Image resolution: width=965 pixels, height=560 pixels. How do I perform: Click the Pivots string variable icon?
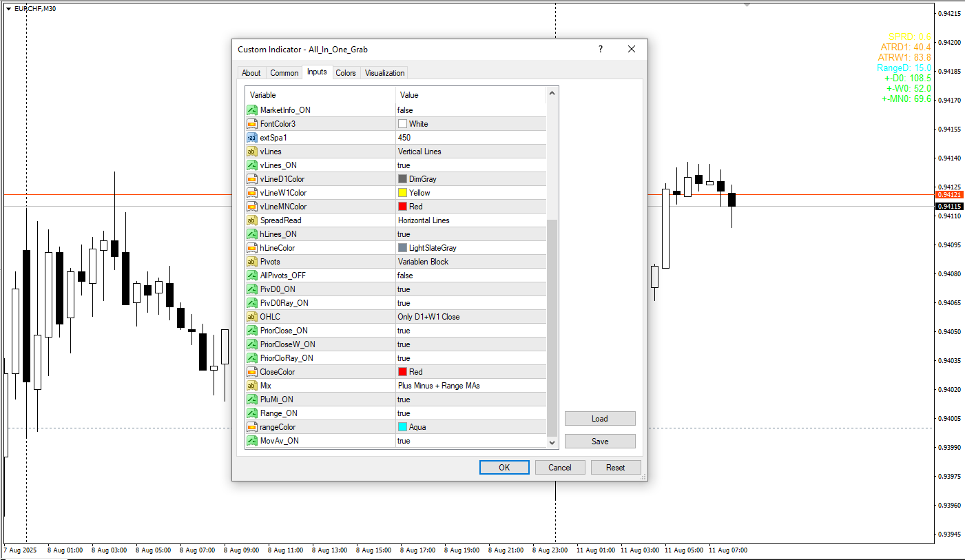[251, 262]
